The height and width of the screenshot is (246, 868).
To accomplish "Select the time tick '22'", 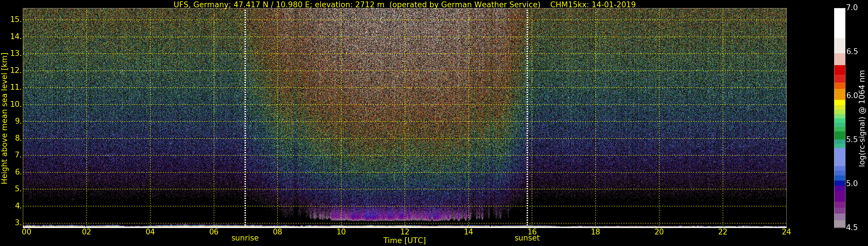I will [723, 232].
